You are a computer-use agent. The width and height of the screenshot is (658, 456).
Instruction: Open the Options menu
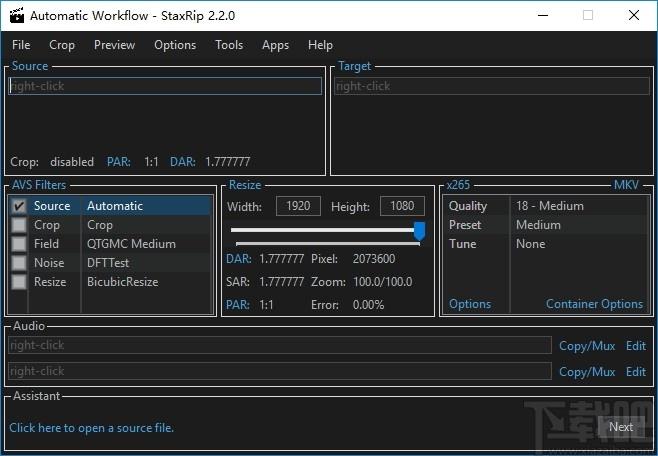coord(175,45)
